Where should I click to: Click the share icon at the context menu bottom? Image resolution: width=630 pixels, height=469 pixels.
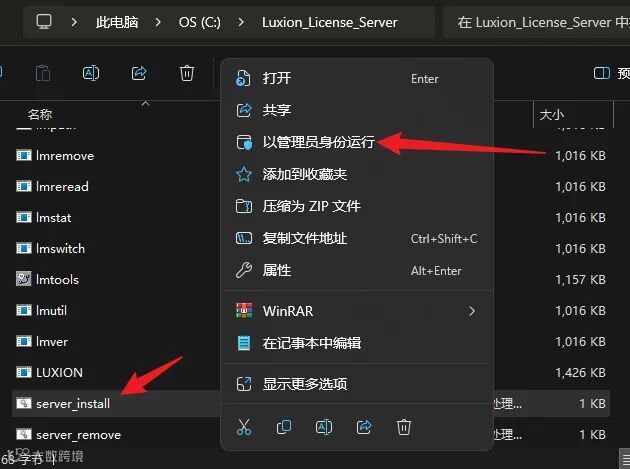364,427
